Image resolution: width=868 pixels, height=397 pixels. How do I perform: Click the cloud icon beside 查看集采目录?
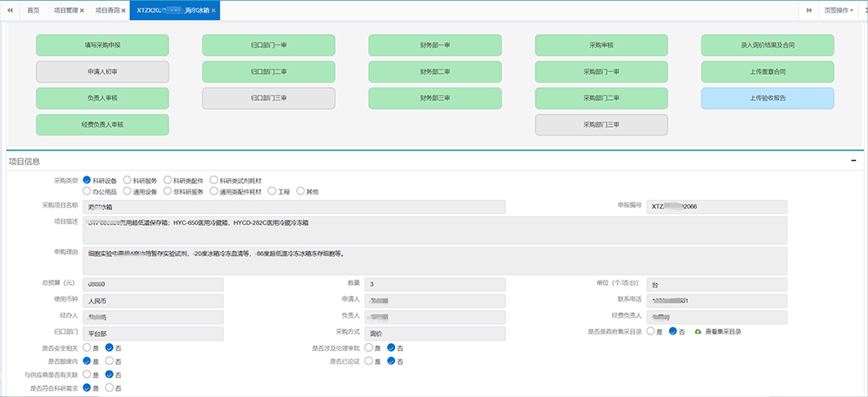click(697, 332)
